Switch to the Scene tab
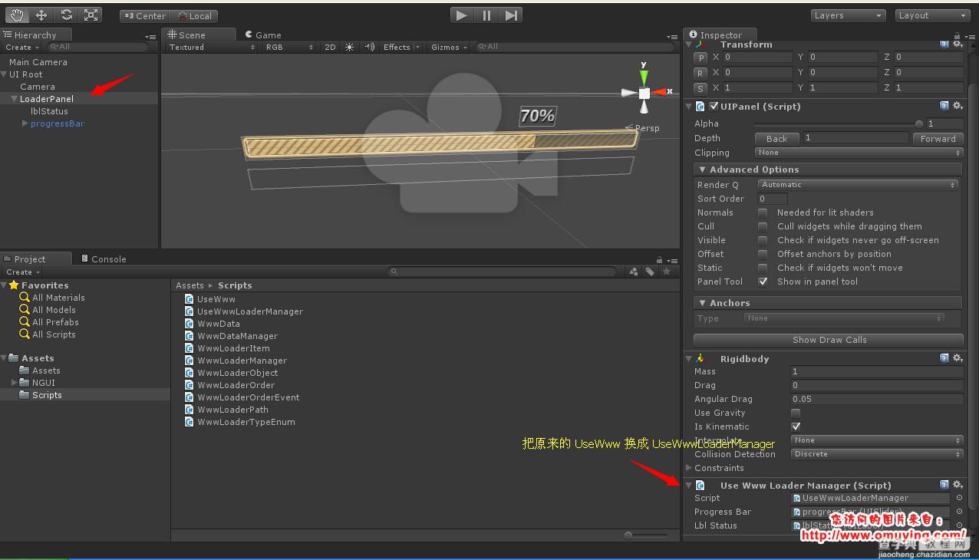This screenshot has height=560, width=979. click(199, 35)
